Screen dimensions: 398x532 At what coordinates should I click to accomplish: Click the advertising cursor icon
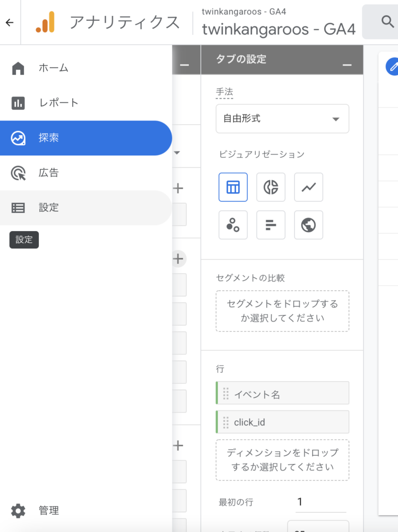18,173
